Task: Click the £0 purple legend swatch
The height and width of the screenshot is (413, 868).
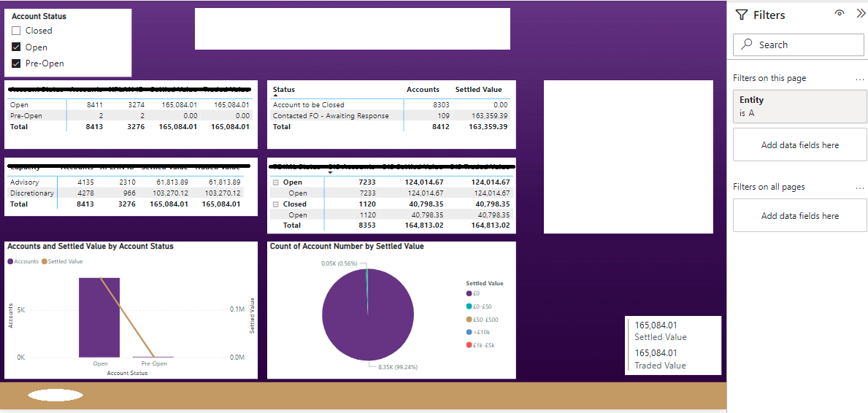Action: [x=469, y=293]
